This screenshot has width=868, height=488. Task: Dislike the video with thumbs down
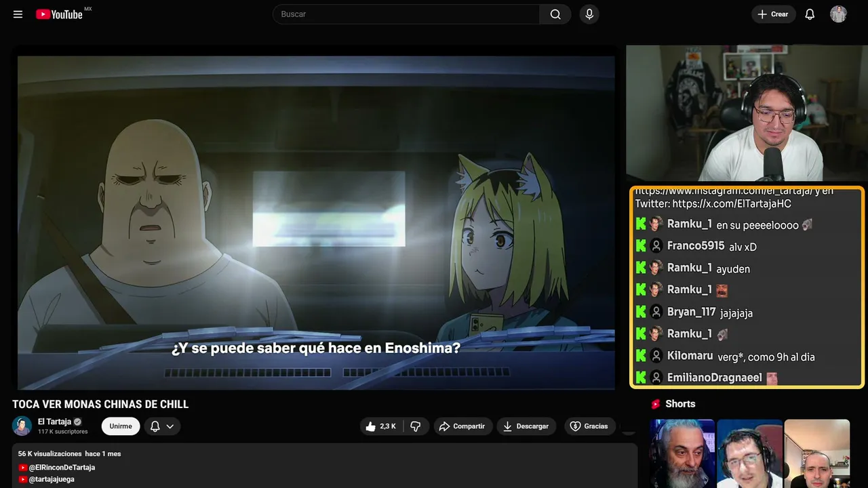coord(416,426)
